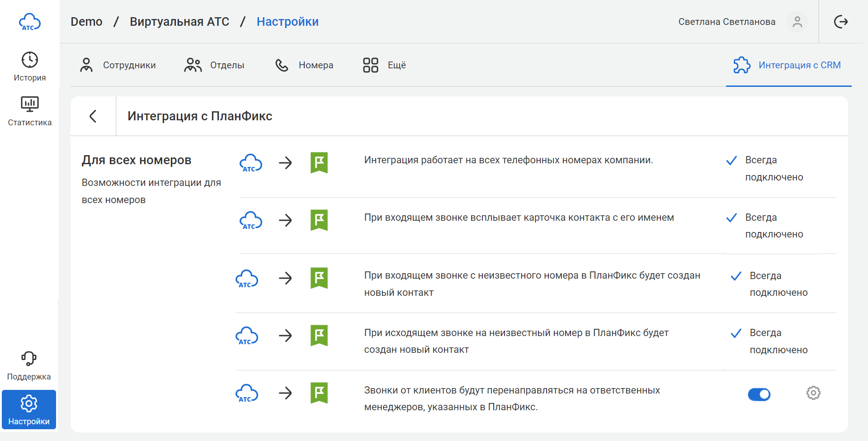Click PlanFix flag icon in contact card row
Image resolution: width=868 pixels, height=441 pixels.
319,220
